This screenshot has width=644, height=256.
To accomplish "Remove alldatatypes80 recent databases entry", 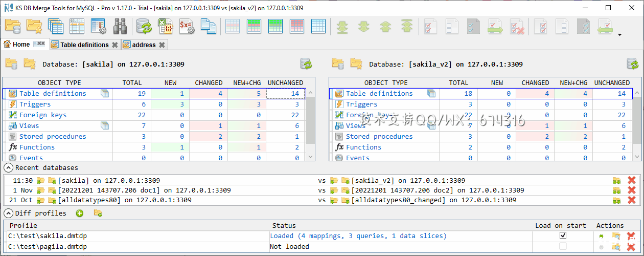I will click(x=632, y=200).
